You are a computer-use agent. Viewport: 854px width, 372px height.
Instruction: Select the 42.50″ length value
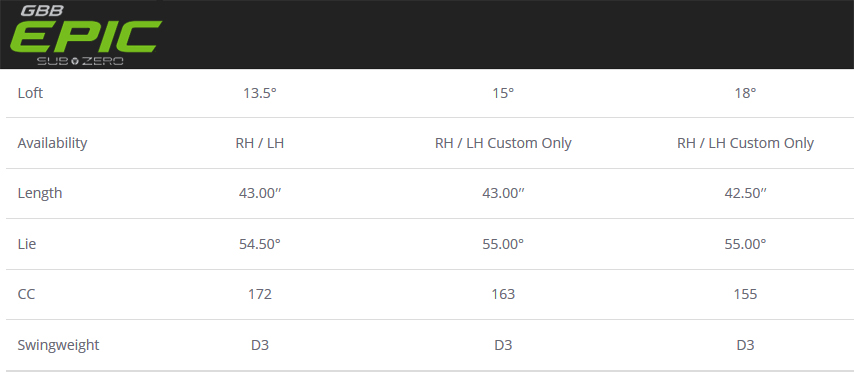(x=745, y=193)
